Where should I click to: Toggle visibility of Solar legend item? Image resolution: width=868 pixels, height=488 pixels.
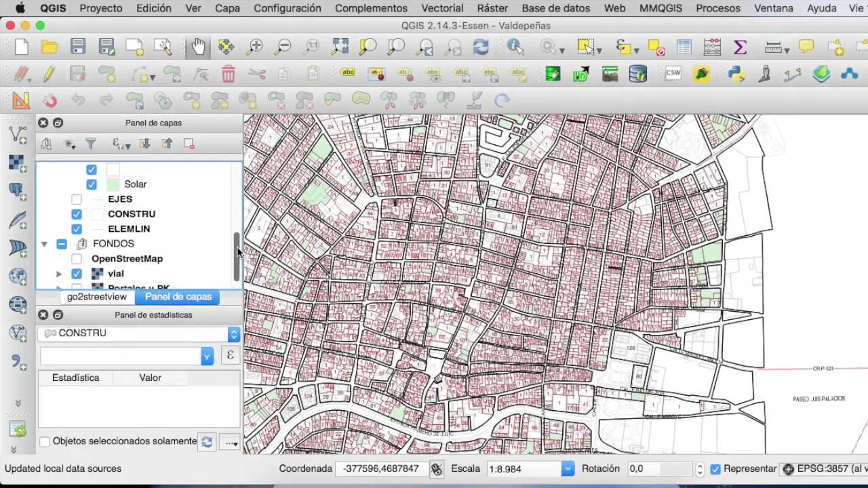[92, 184]
